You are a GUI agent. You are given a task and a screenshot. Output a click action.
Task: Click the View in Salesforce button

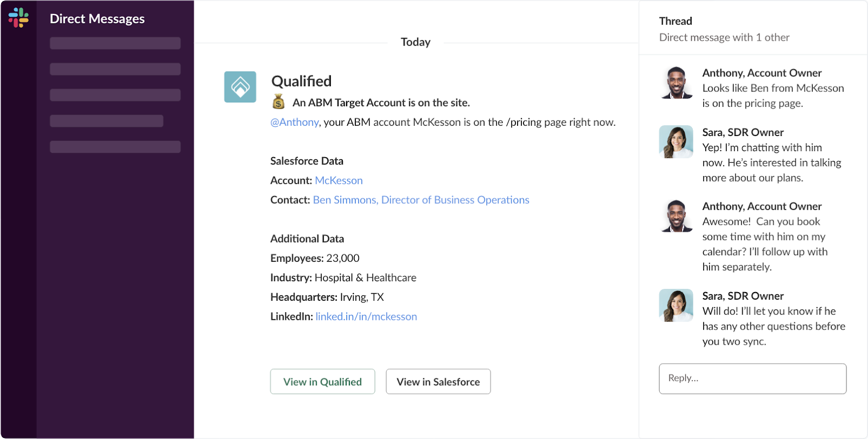click(x=438, y=382)
